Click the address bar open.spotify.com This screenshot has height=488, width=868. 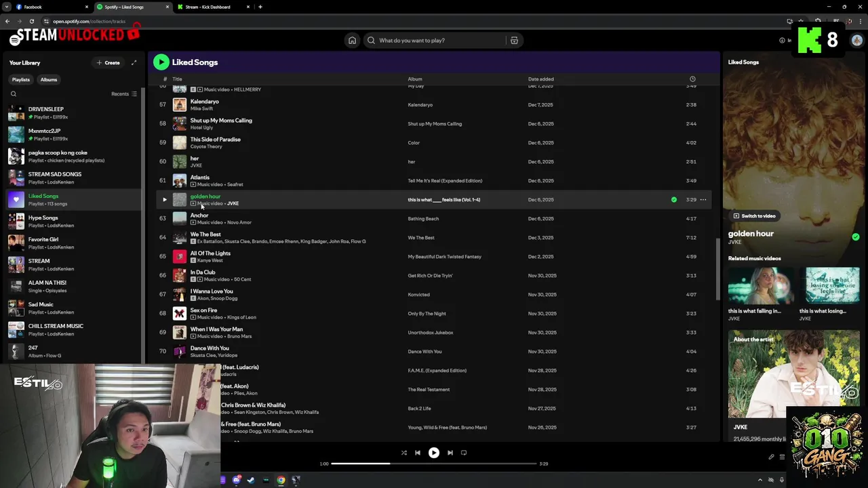coord(88,22)
